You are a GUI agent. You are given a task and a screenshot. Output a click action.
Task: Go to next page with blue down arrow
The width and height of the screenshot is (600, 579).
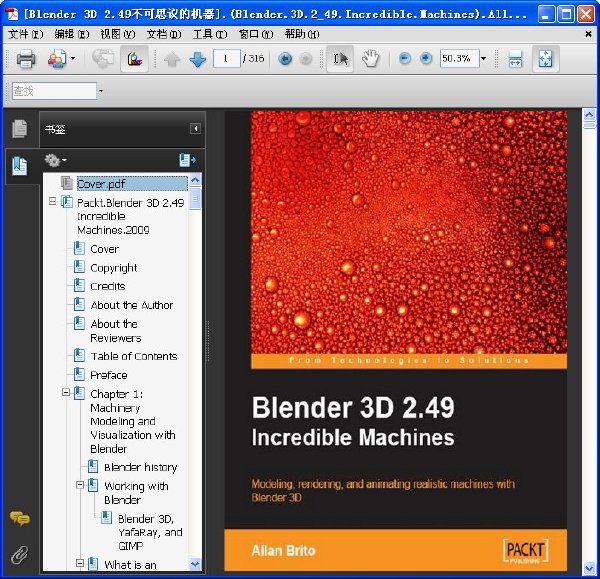click(197, 59)
